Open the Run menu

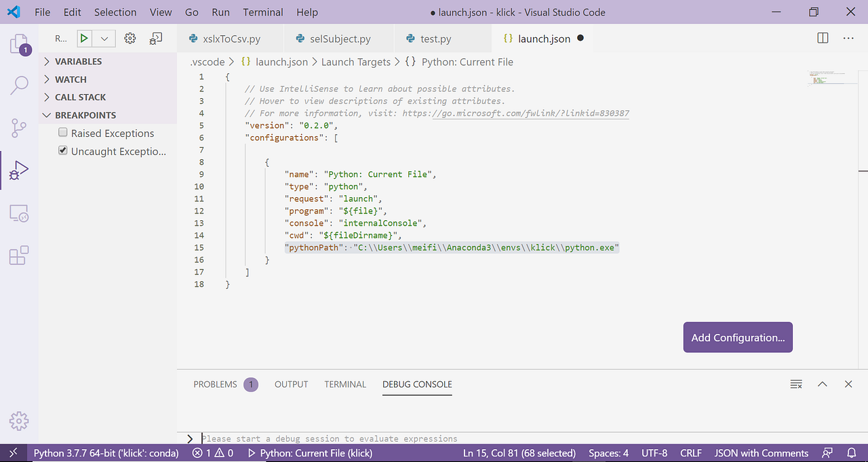click(x=220, y=12)
